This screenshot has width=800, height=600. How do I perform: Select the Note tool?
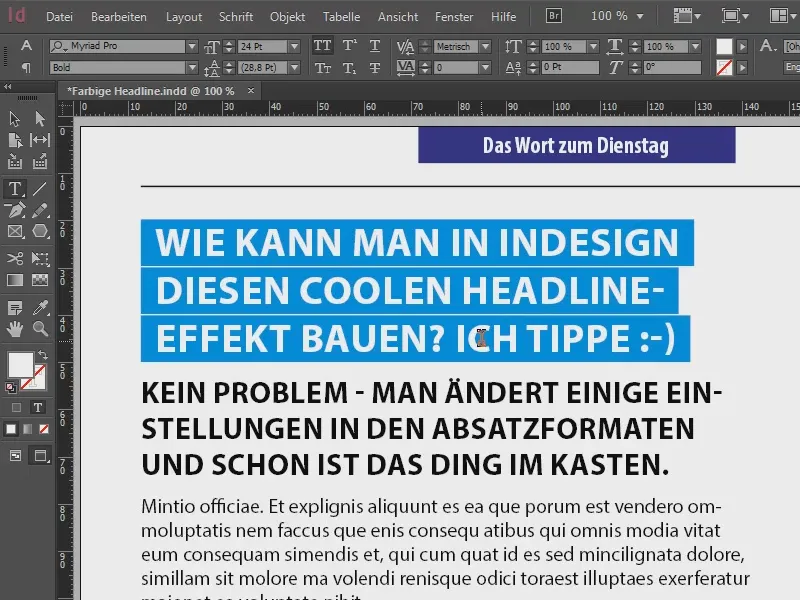[14, 308]
